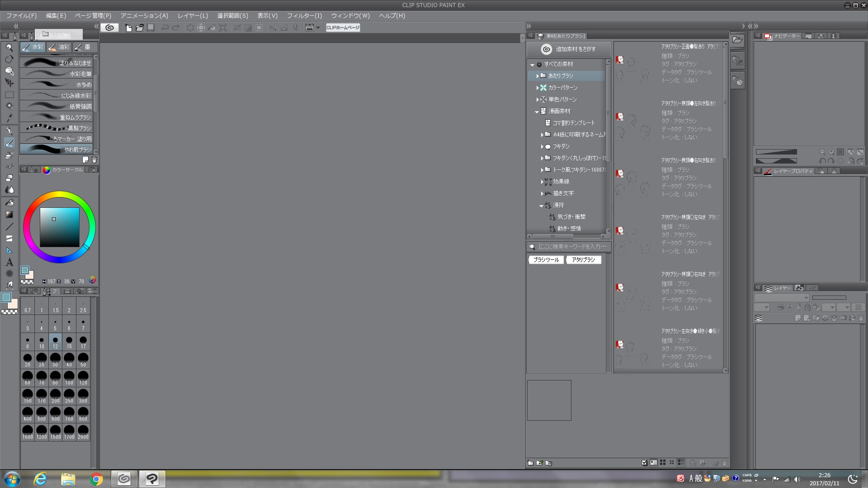This screenshot has width=868, height=488.
Task: Click the gradient tool icon
Action: click(x=9, y=215)
